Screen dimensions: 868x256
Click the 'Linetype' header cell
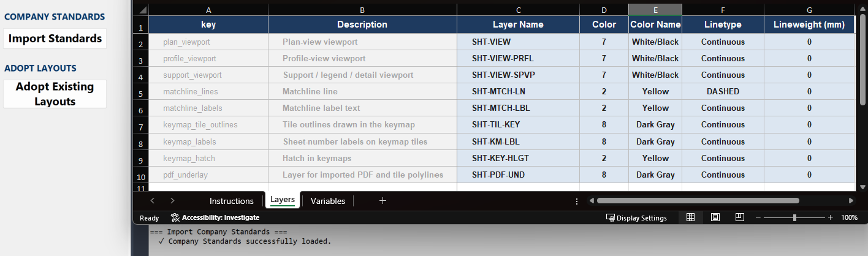(x=723, y=24)
